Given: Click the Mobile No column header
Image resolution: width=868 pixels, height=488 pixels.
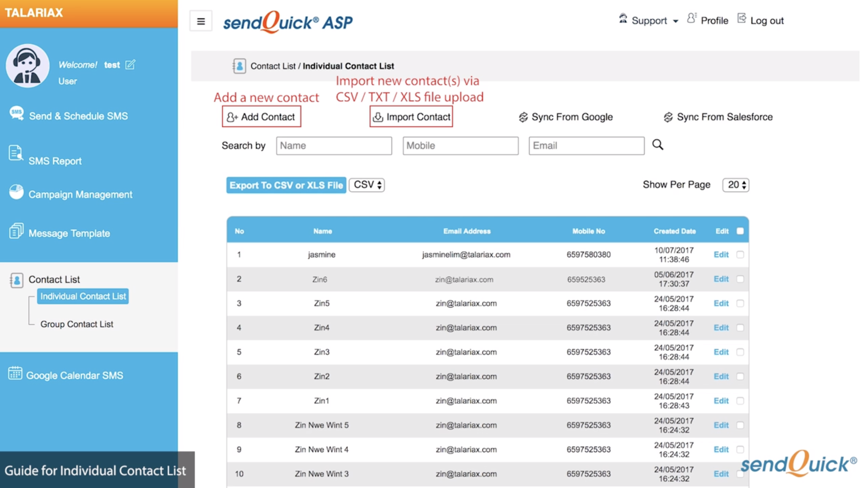Looking at the screenshot, I should [588, 231].
